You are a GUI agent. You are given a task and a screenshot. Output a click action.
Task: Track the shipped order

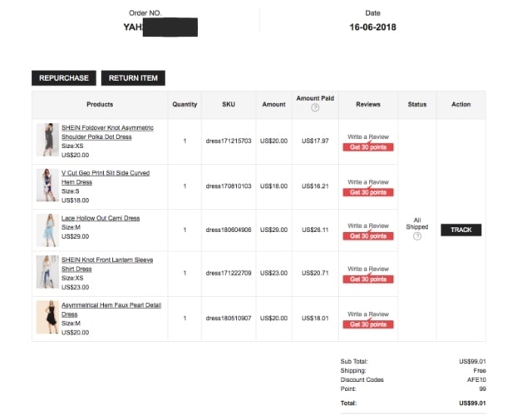(x=461, y=230)
